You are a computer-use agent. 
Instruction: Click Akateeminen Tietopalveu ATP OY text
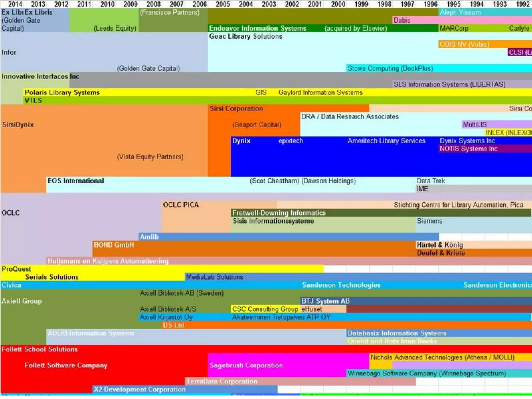coord(281,317)
